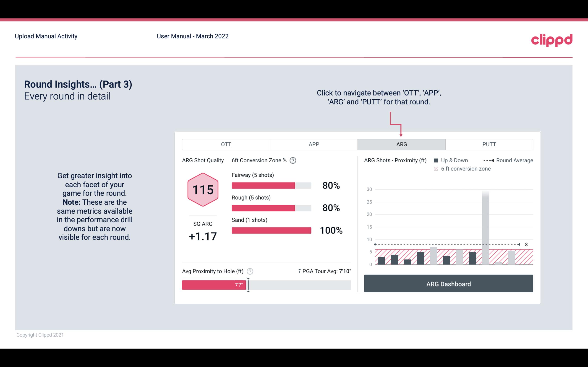Toggle the 6ft conversion zone checkbox

click(437, 168)
